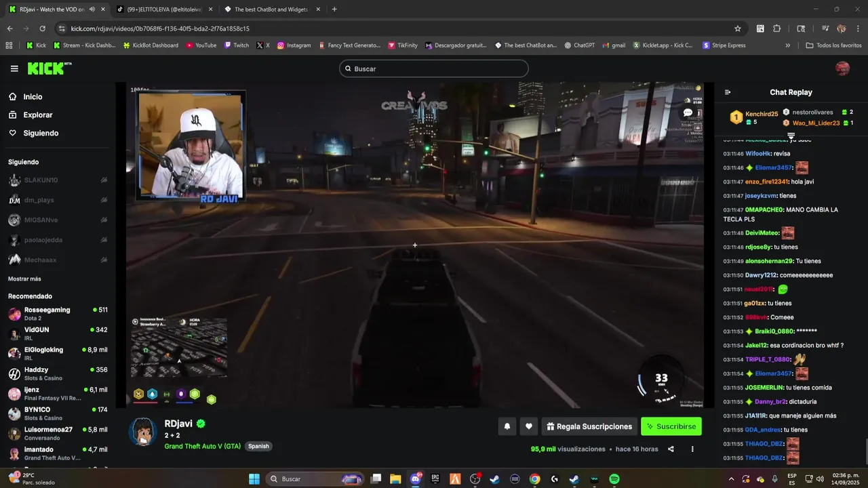Open Discord from the taskbar
Image resolution: width=868 pixels, height=488 pixels.
pyautogui.click(x=415, y=479)
